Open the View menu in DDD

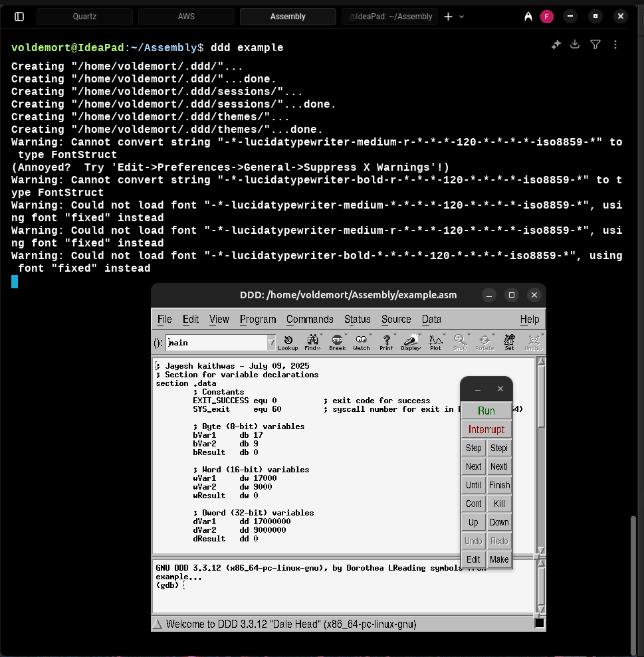[219, 320]
